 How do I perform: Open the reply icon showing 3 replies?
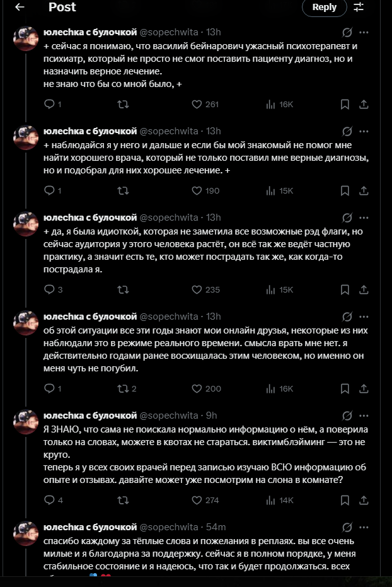(x=51, y=289)
